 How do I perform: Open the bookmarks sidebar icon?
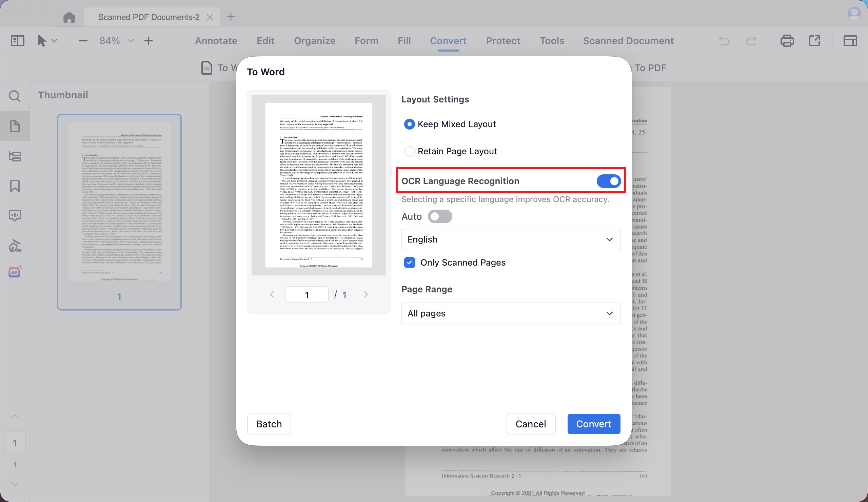[15, 186]
